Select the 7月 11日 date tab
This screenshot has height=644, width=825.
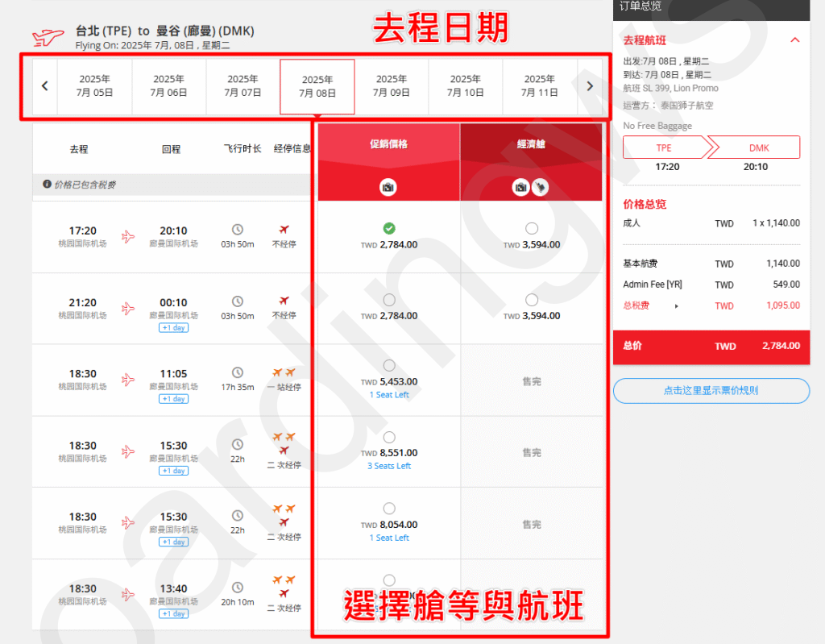539,85
